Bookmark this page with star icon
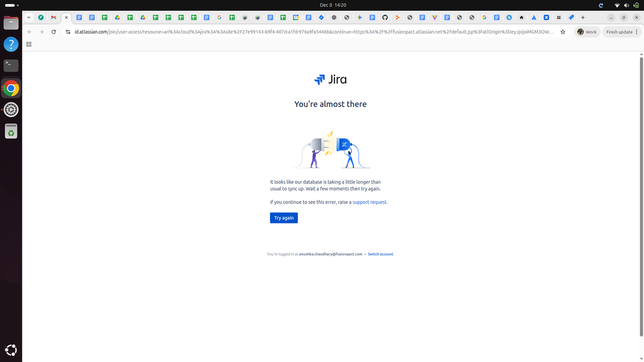 coord(563,32)
